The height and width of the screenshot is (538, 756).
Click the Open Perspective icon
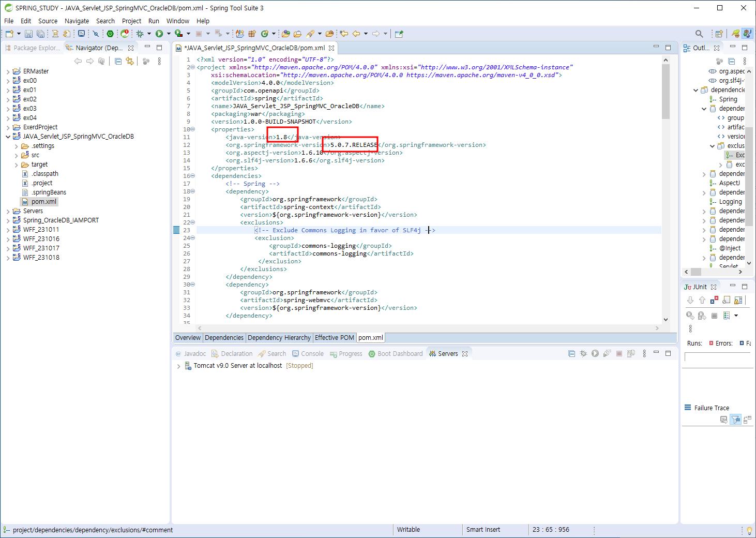[719, 34]
